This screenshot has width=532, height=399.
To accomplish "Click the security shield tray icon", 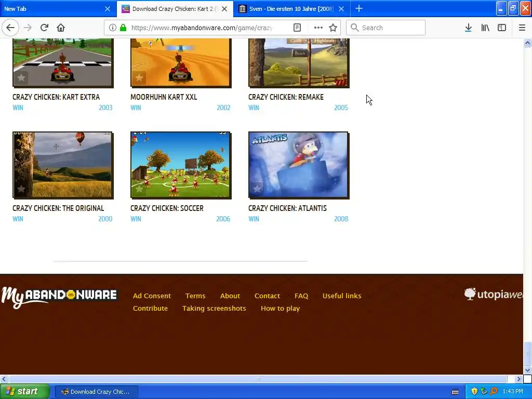I will pos(474,392).
